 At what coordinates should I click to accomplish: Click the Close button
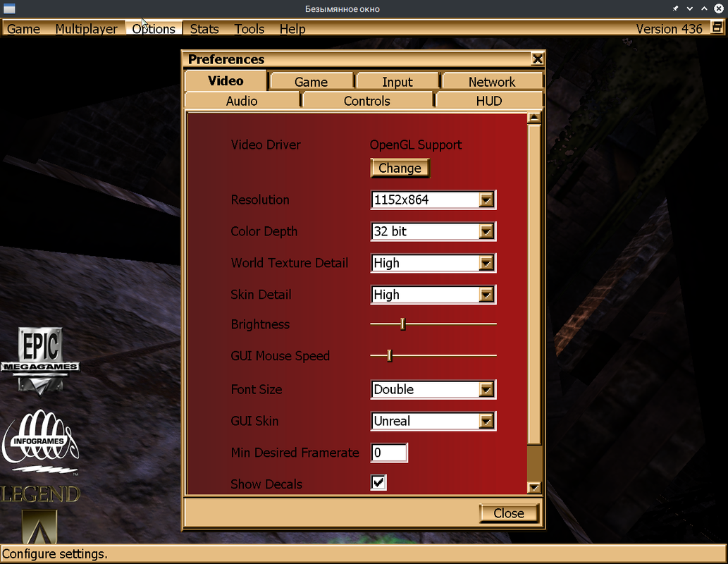tap(509, 513)
